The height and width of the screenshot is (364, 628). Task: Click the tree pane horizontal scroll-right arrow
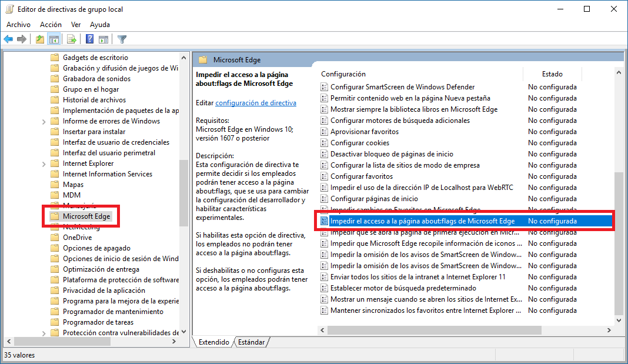pos(174,342)
